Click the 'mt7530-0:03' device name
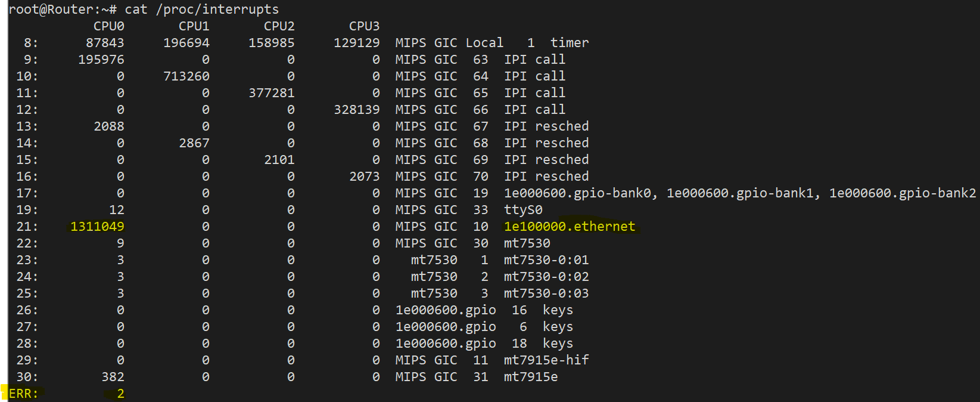The image size is (980, 402). 546,293
